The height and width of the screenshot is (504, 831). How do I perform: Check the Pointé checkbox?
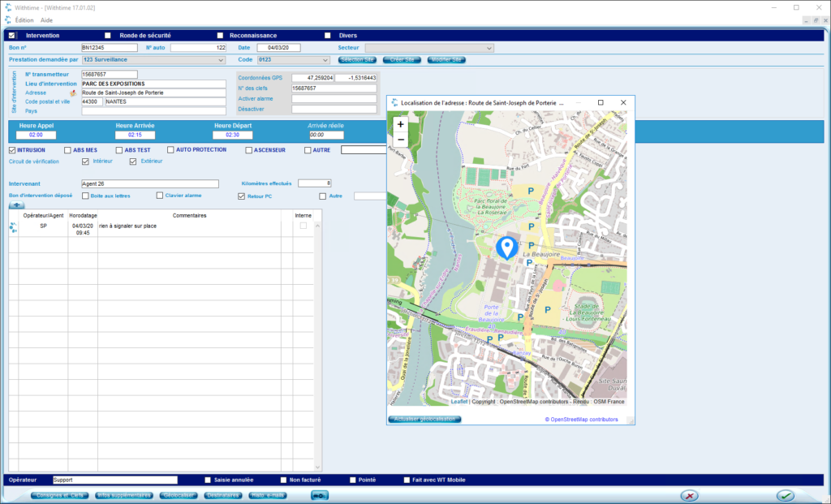(x=352, y=480)
